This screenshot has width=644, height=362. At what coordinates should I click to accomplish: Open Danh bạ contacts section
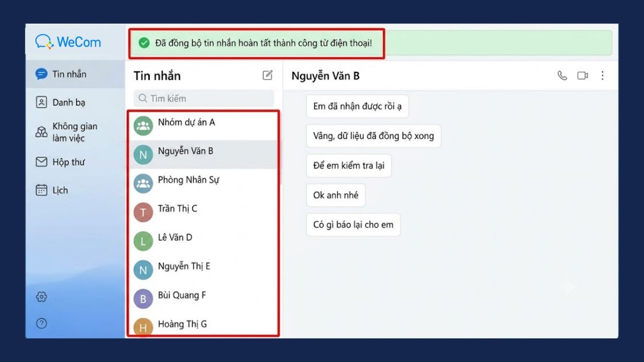click(x=75, y=102)
